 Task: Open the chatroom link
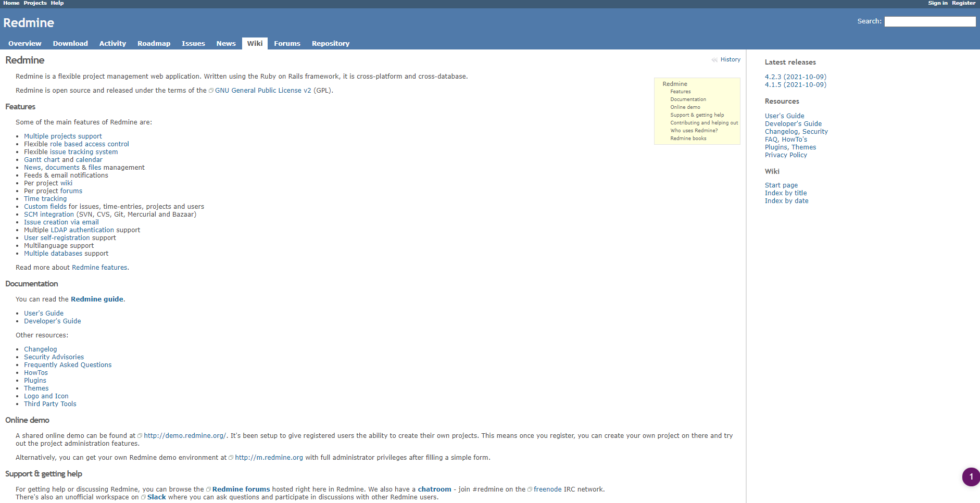[434, 489]
